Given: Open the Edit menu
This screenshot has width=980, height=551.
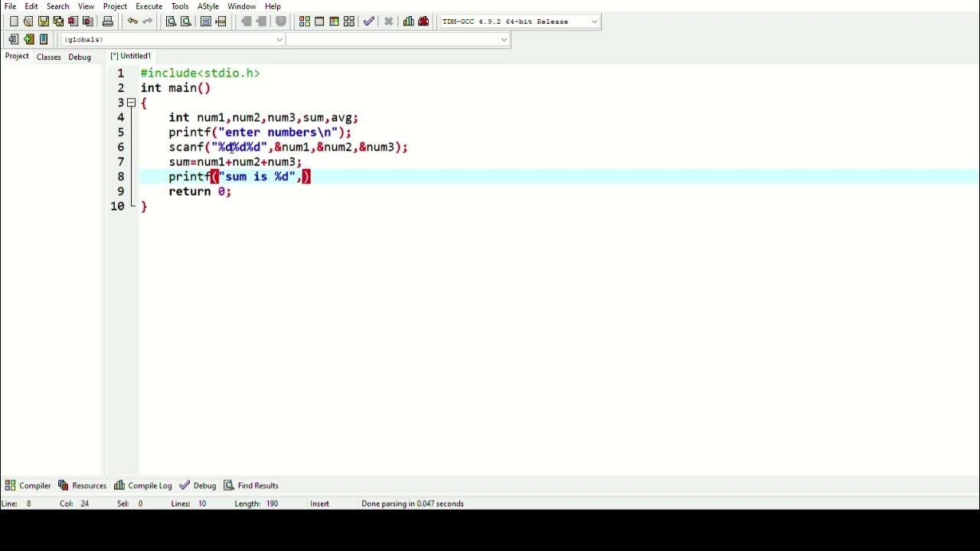Looking at the screenshot, I should [x=31, y=6].
